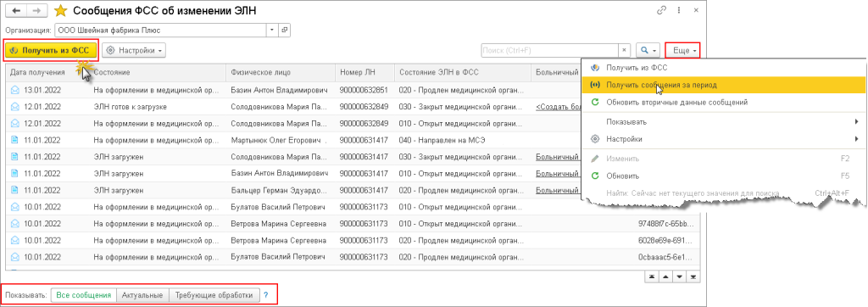Switch the filter to Актуальные

click(142, 295)
